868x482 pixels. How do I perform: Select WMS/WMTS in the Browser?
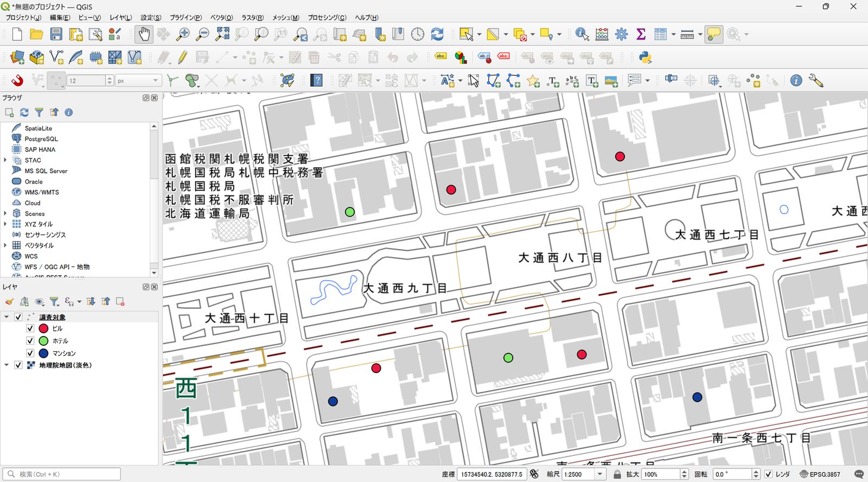[x=42, y=192]
